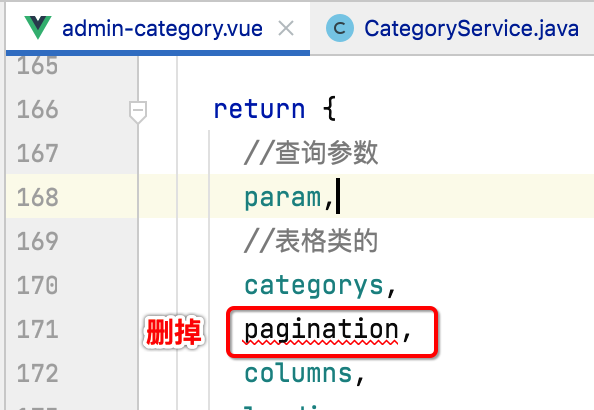
Task: Click line number 167 in the gutter
Action: (x=38, y=153)
